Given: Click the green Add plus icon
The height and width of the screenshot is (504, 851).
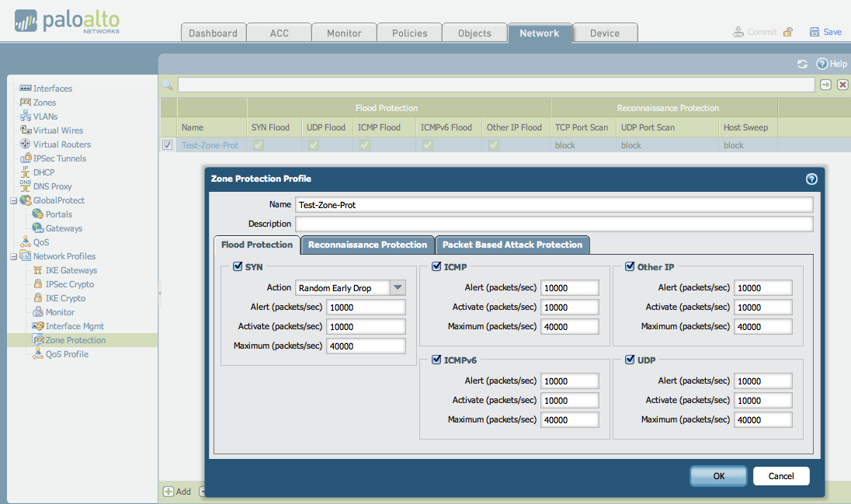Looking at the screenshot, I should point(168,491).
